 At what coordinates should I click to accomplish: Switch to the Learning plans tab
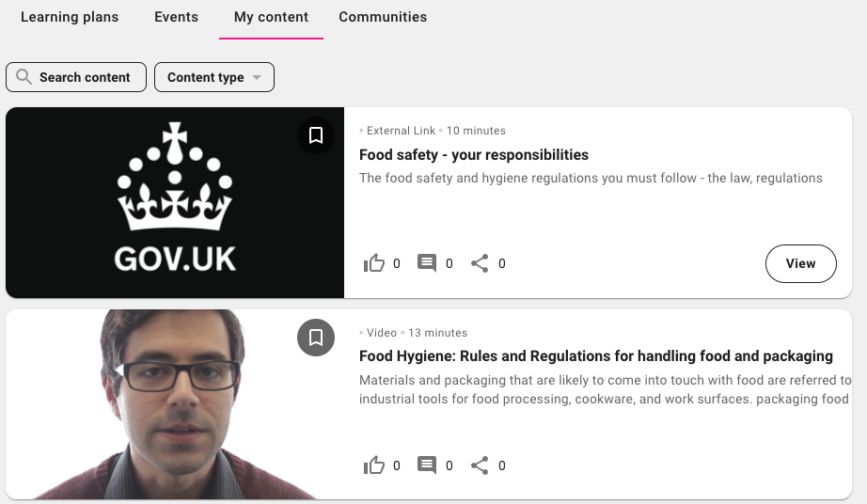(70, 17)
